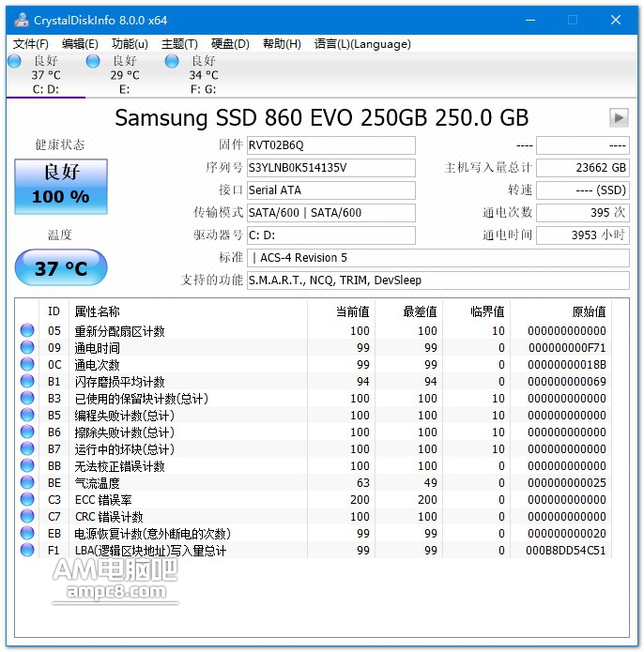
Task: Click the 最差值 column header
Action: (x=408, y=311)
